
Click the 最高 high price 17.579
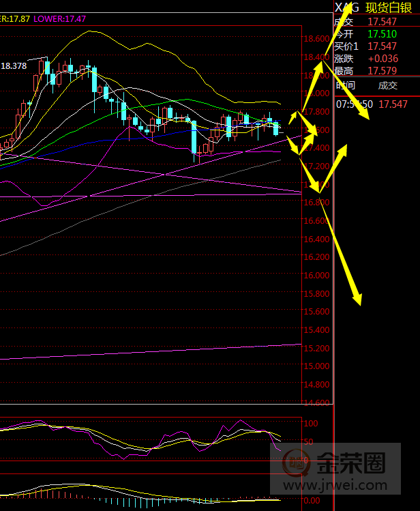382,71
